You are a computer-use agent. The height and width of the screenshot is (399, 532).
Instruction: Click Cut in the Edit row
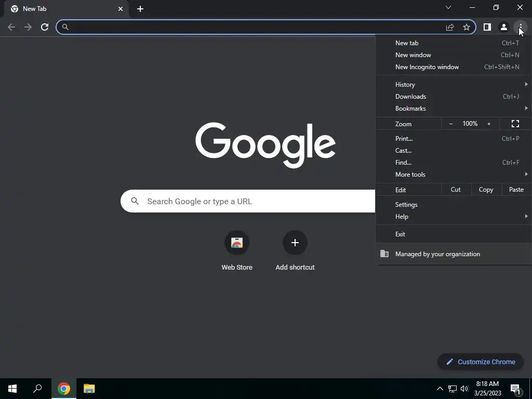[456, 190]
